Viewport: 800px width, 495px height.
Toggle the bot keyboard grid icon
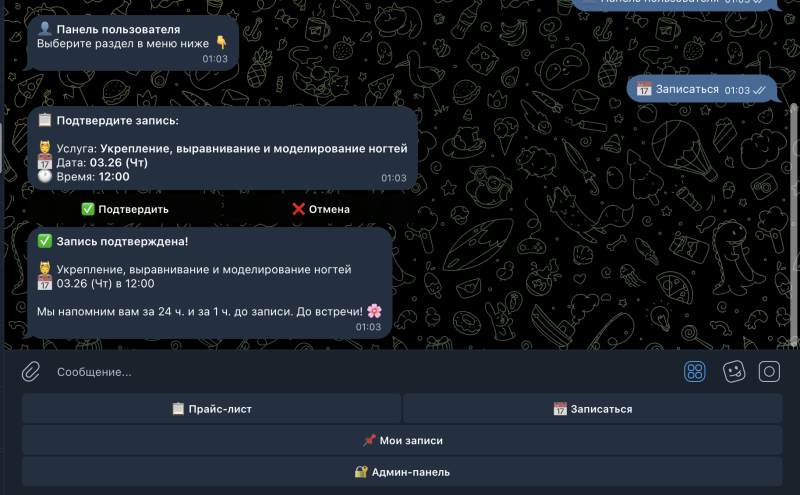pos(694,372)
